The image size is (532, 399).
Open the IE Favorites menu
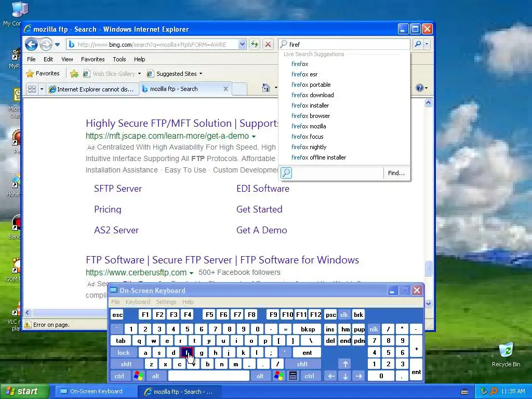tap(92, 59)
